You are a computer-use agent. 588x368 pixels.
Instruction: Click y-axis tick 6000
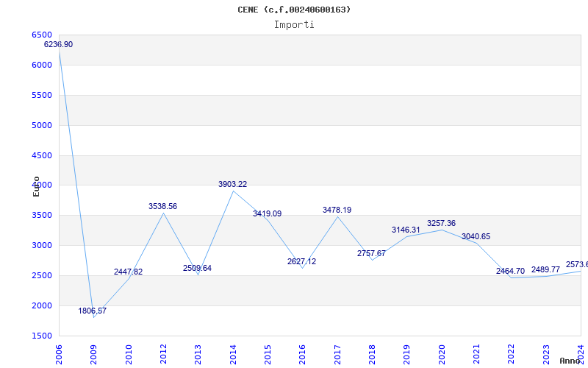click(x=42, y=65)
